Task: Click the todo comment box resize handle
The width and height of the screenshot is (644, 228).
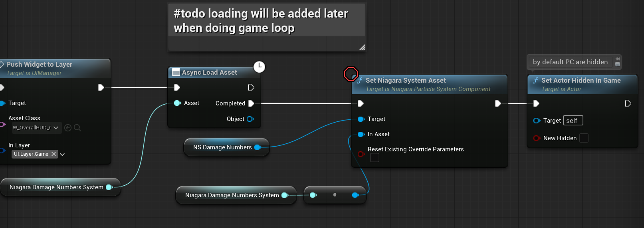Action: [362, 48]
